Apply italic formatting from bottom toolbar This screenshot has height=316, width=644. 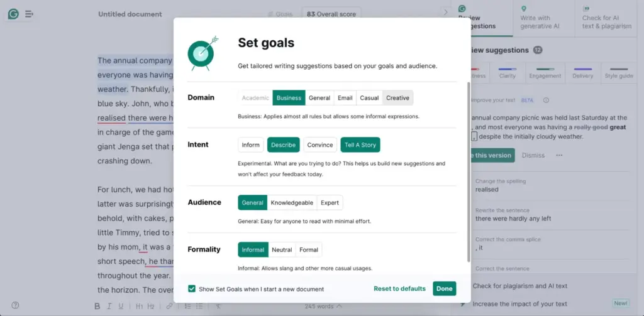110,306
